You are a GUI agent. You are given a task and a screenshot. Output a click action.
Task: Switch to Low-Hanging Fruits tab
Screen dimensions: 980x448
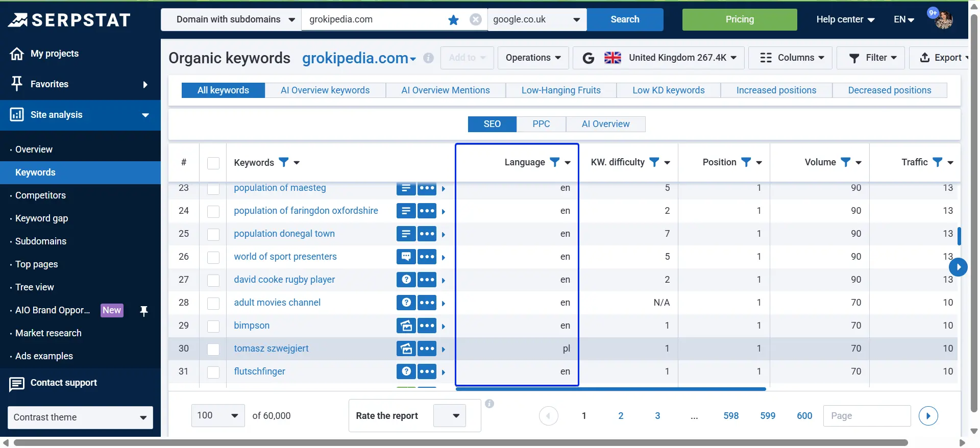click(561, 90)
